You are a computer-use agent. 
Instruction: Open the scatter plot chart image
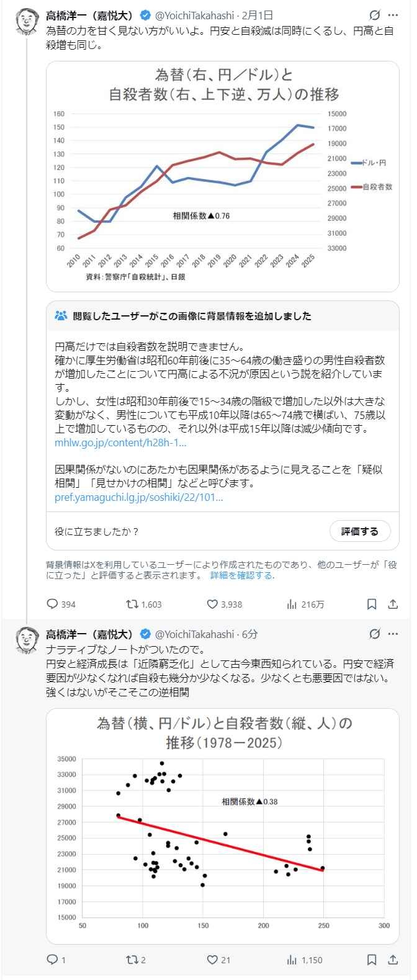[222, 826]
